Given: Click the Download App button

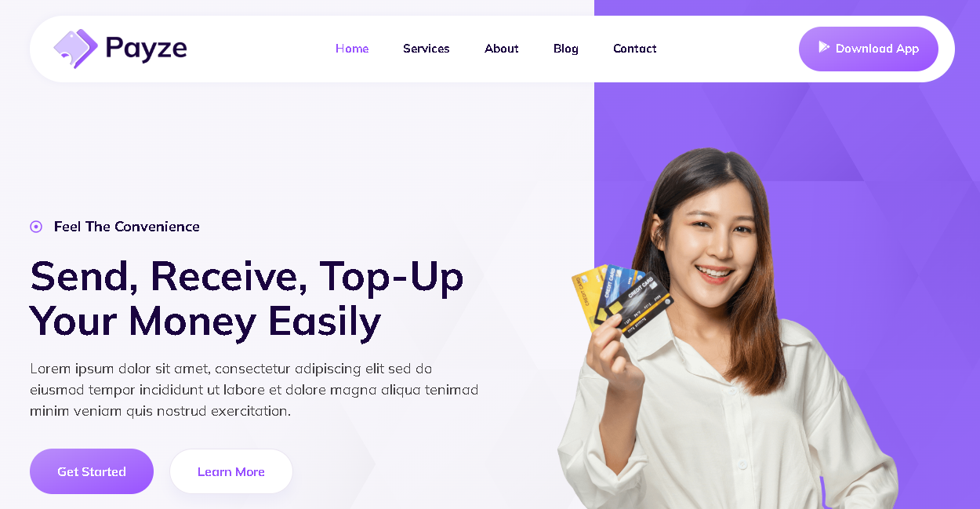Looking at the screenshot, I should (x=869, y=49).
